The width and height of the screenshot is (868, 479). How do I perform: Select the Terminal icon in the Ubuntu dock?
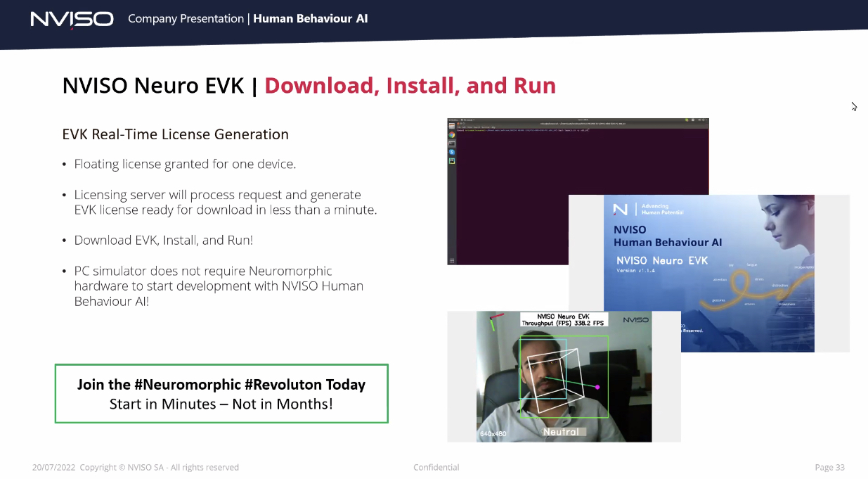[x=452, y=143]
